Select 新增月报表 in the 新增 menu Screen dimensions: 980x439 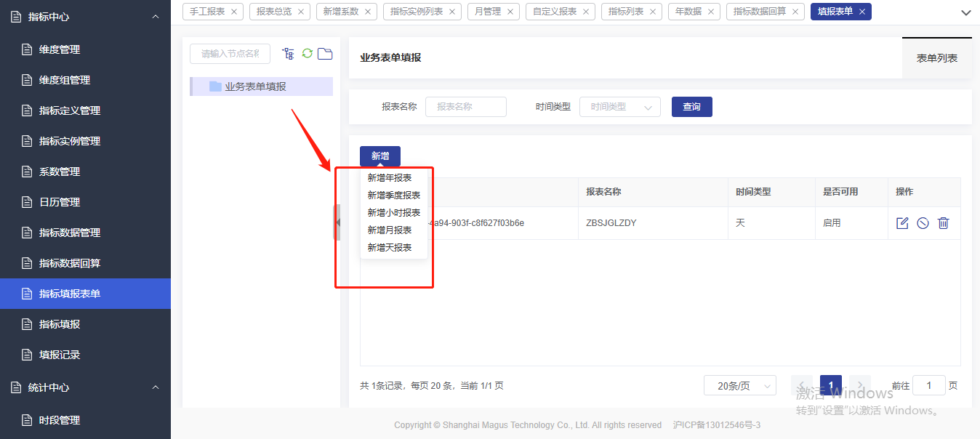389,230
